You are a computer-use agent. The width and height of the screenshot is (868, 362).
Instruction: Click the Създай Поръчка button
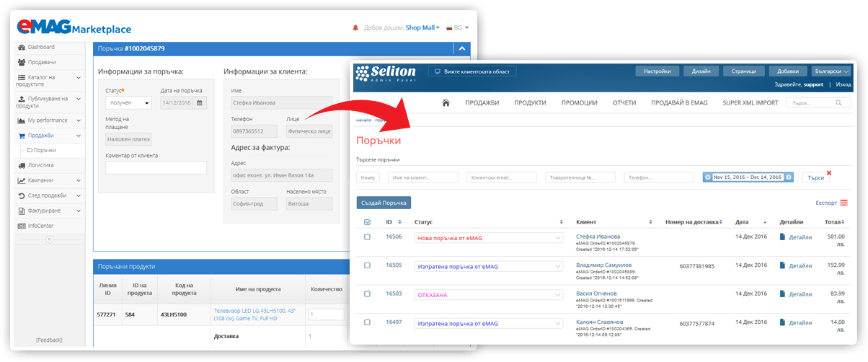tap(384, 203)
